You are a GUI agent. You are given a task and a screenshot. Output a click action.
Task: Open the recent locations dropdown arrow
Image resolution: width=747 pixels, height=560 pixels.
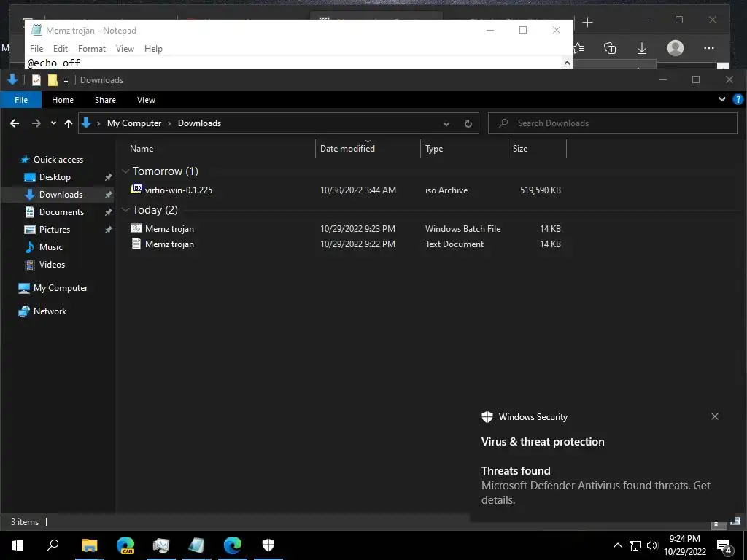click(53, 122)
